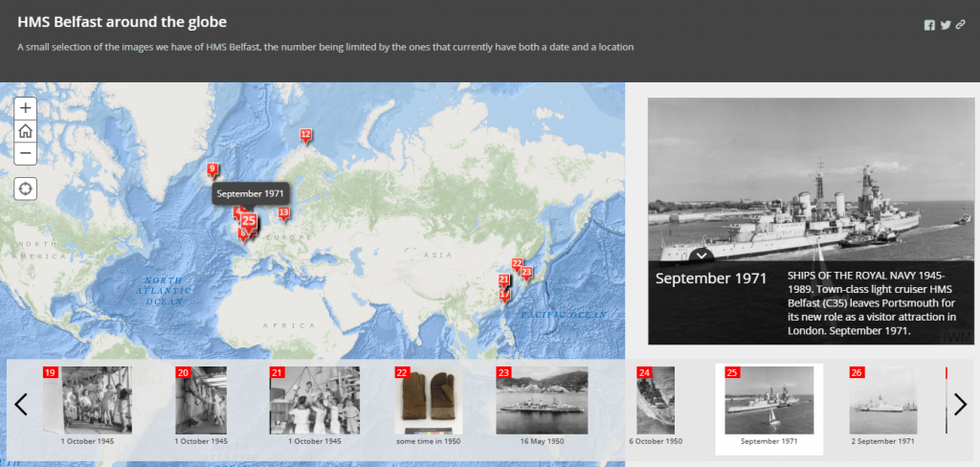Open thumbnail 24 dated 6 October 1950
The width and height of the screenshot is (980, 467).
[656, 400]
